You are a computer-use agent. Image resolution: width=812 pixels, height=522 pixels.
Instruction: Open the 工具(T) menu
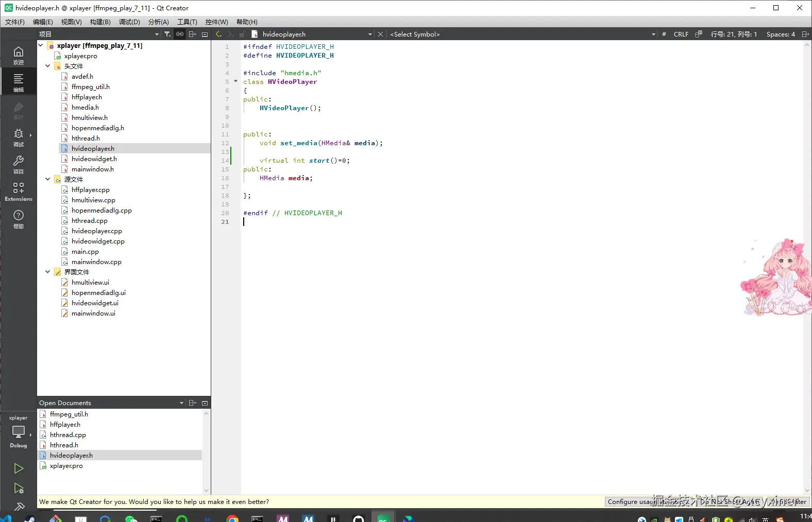coord(187,22)
